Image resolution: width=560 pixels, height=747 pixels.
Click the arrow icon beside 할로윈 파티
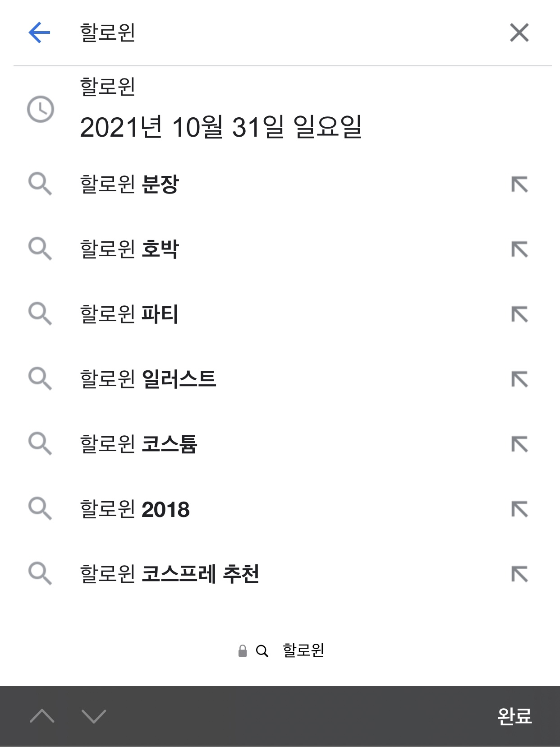(519, 314)
